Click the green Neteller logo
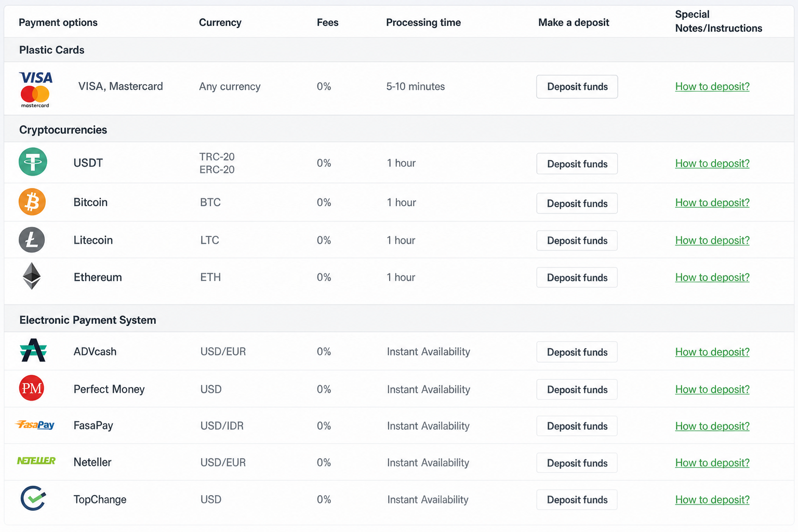Screen dimensions: 798x532 36,461
